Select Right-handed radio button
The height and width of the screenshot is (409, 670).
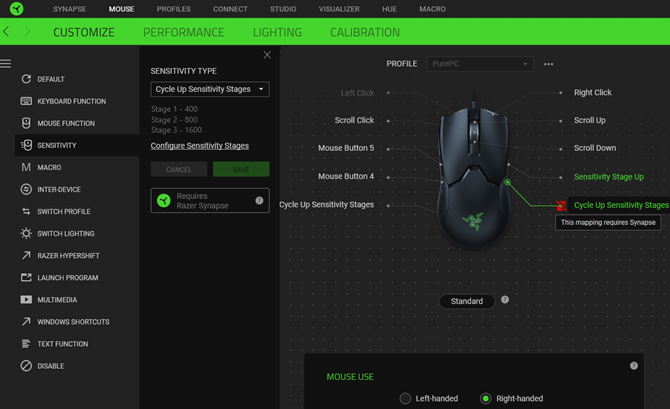tap(485, 398)
